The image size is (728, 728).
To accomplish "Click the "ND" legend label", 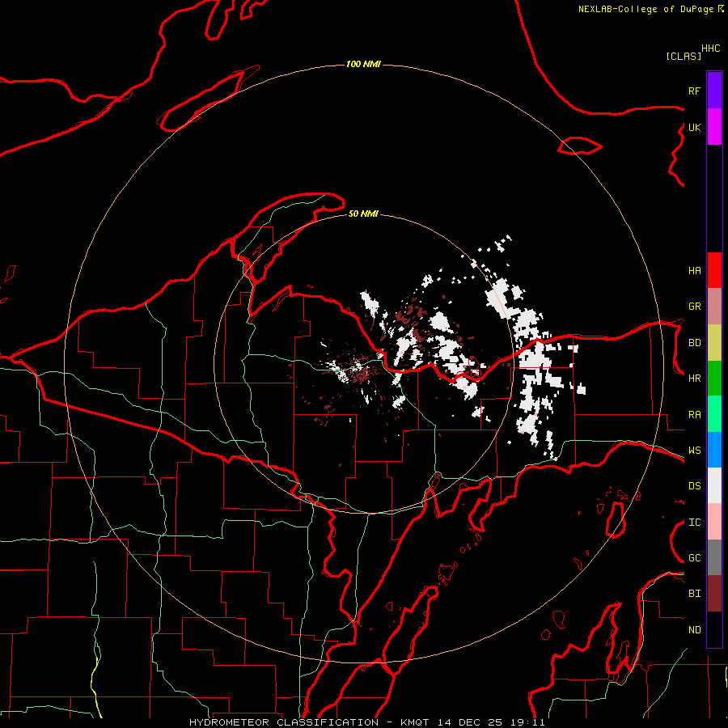I will click(694, 630).
